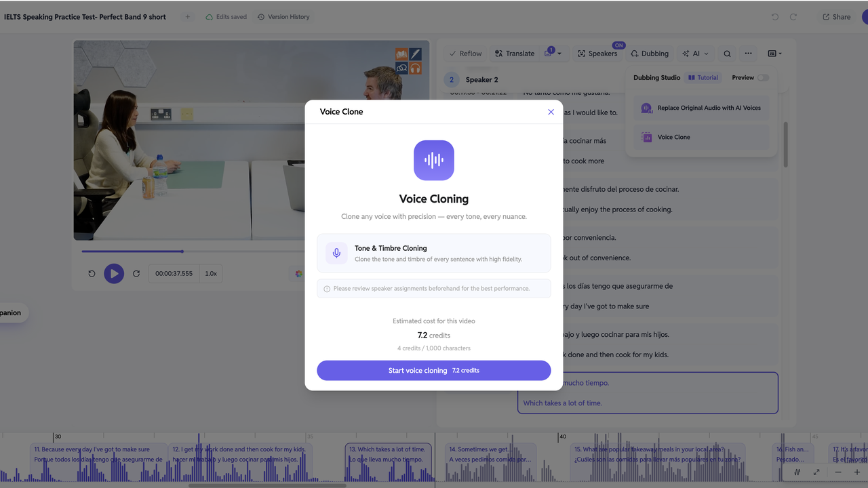The height and width of the screenshot is (488, 868).
Task: Click the rewind icon left of play
Action: (x=92, y=274)
